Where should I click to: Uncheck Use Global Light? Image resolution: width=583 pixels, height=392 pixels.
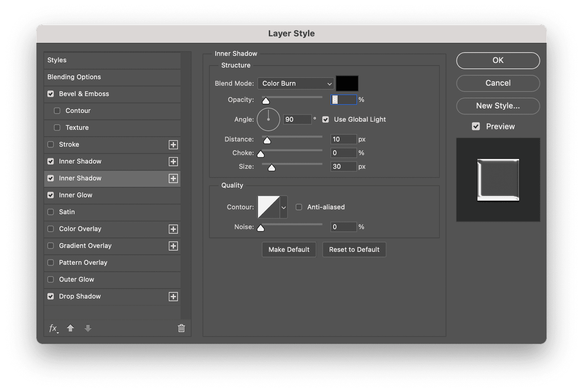coord(325,119)
